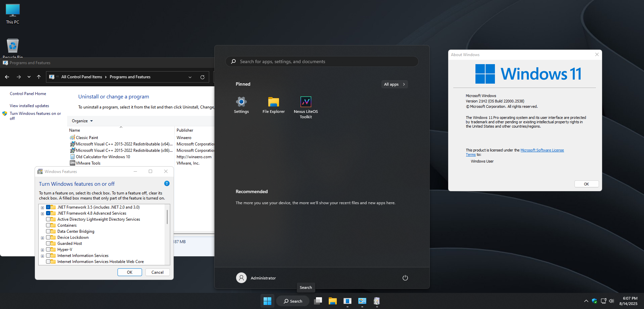Image resolution: width=644 pixels, height=309 pixels.
Task: Enable the Hyper-V checkbox
Action: click(x=48, y=250)
